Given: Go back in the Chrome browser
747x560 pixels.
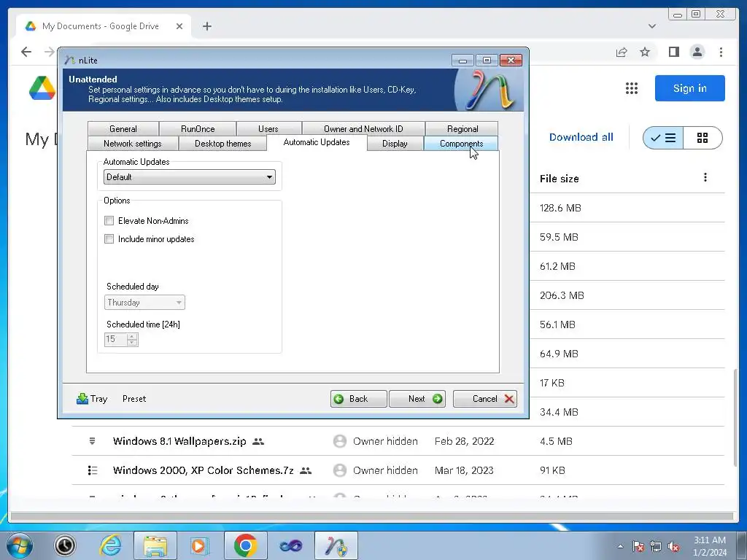Looking at the screenshot, I should click(x=26, y=52).
